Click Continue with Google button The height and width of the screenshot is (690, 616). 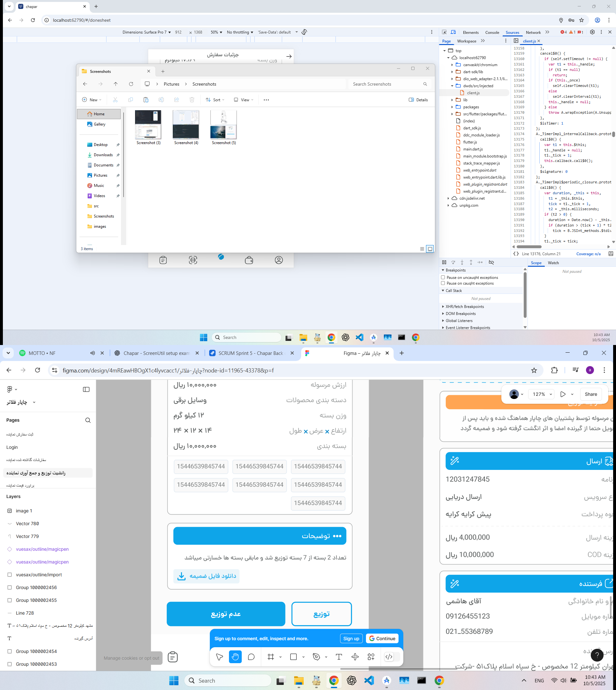[x=382, y=639]
